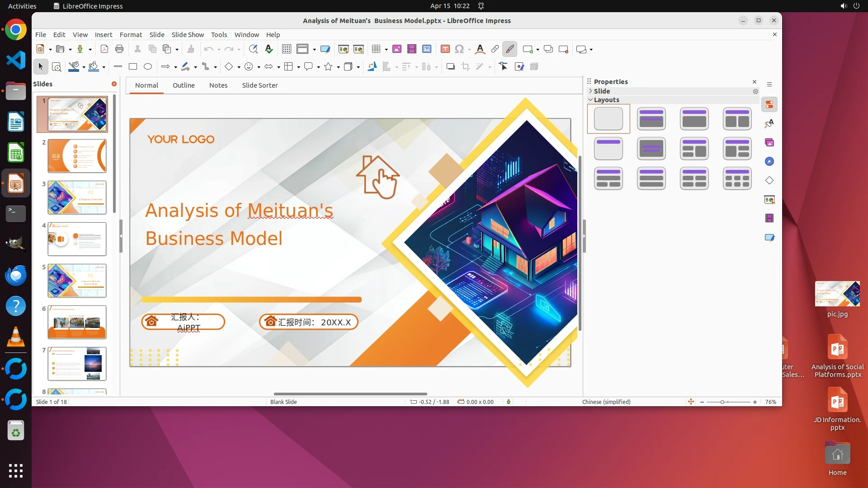The image size is (868, 488).
Task: Start presentation from first slide icon
Action: click(x=343, y=49)
